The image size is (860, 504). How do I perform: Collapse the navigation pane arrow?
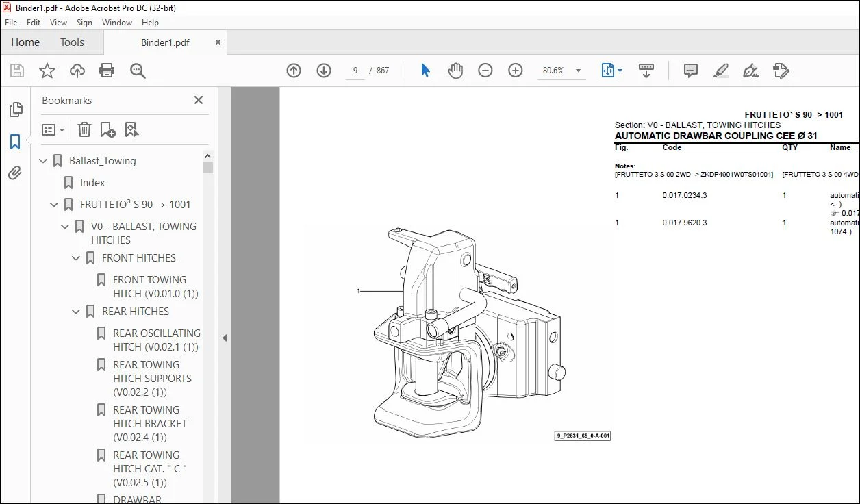[x=225, y=338]
